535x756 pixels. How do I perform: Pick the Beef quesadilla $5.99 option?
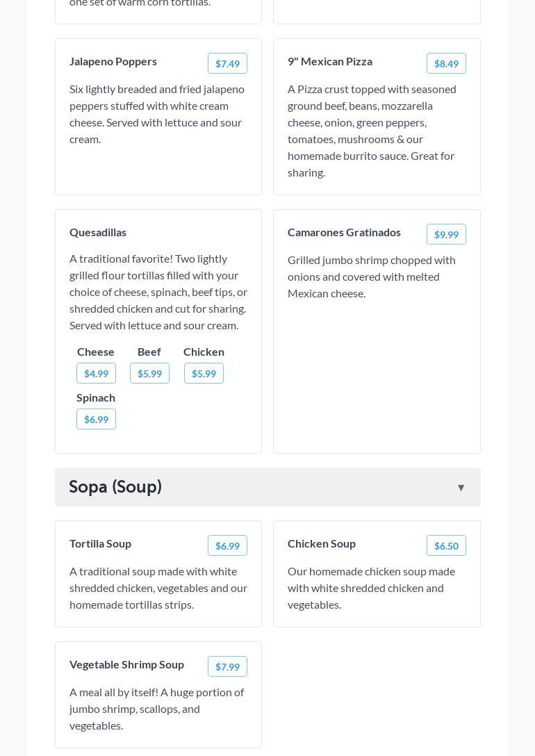(x=149, y=373)
